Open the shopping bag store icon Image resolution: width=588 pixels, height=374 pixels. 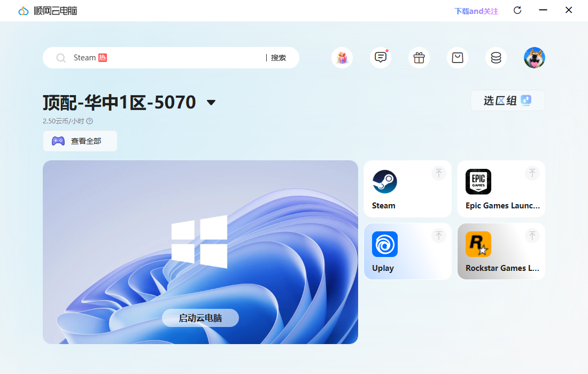click(x=458, y=58)
